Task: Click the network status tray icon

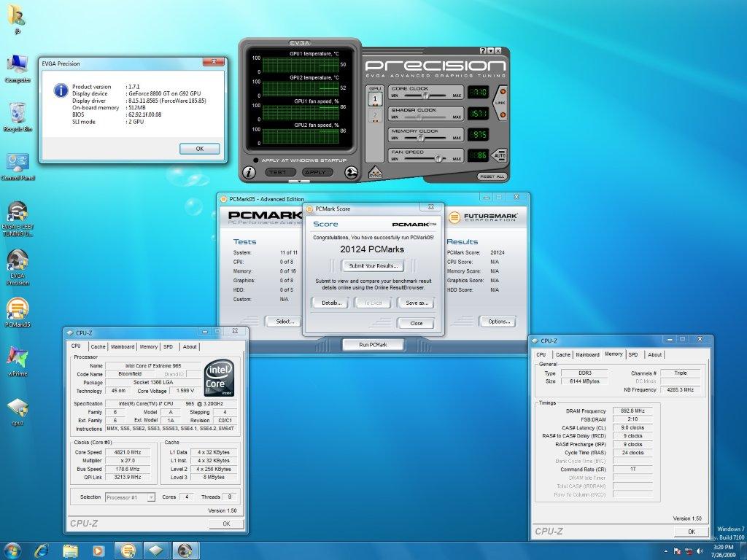Action: click(x=689, y=551)
